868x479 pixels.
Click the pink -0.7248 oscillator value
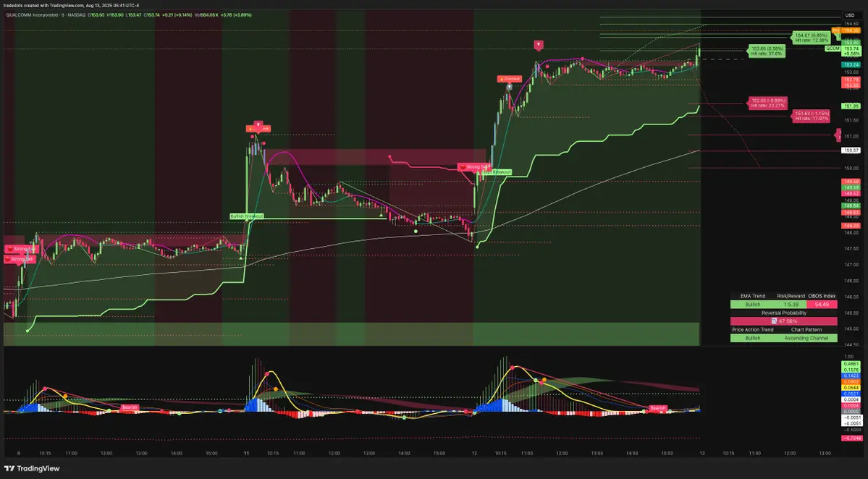click(x=851, y=438)
